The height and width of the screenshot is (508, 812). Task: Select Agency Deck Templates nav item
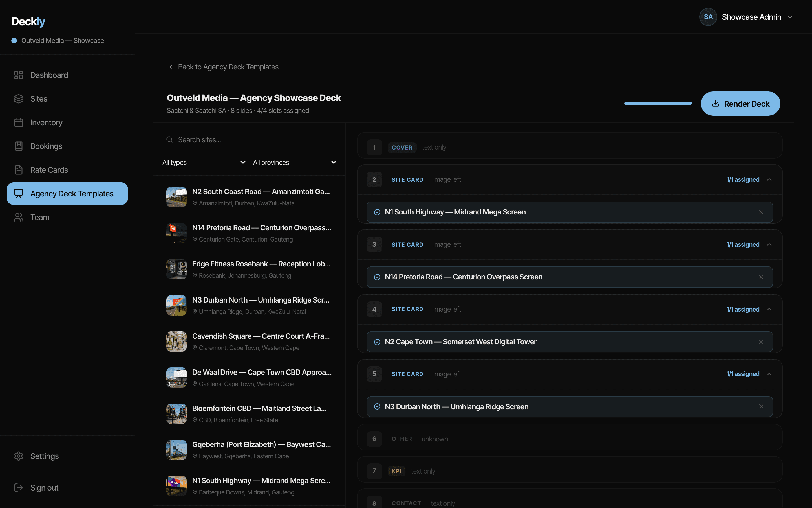pos(67,194)
